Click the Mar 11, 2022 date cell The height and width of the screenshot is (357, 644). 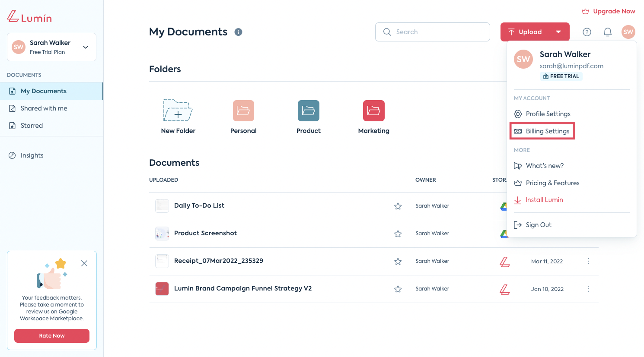[x=547, y=262]
